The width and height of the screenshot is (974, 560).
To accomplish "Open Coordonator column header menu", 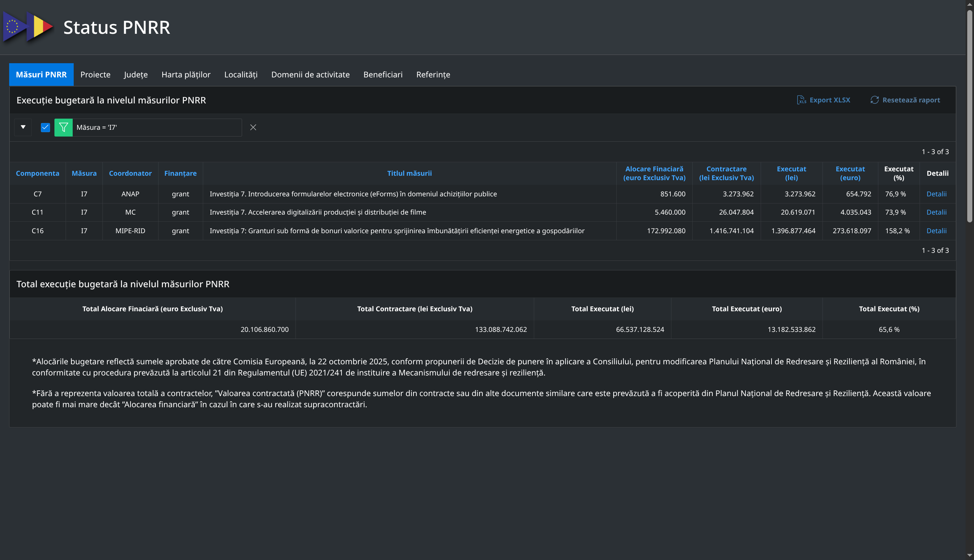I will click(x=130, y=173).
